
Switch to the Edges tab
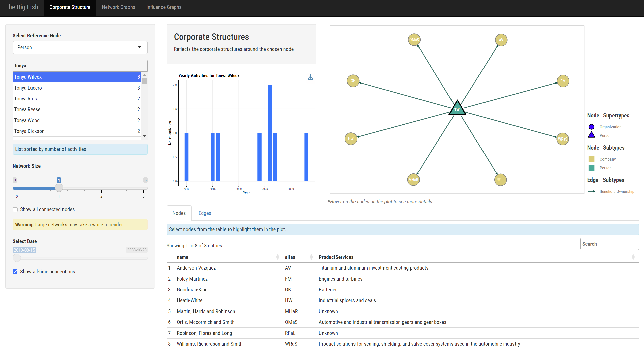205,213
